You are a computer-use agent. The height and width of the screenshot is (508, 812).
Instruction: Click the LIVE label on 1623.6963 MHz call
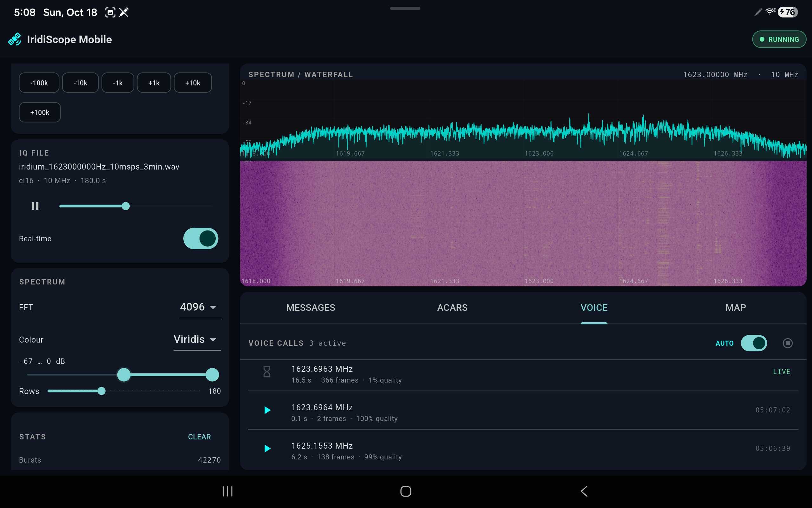782,371
